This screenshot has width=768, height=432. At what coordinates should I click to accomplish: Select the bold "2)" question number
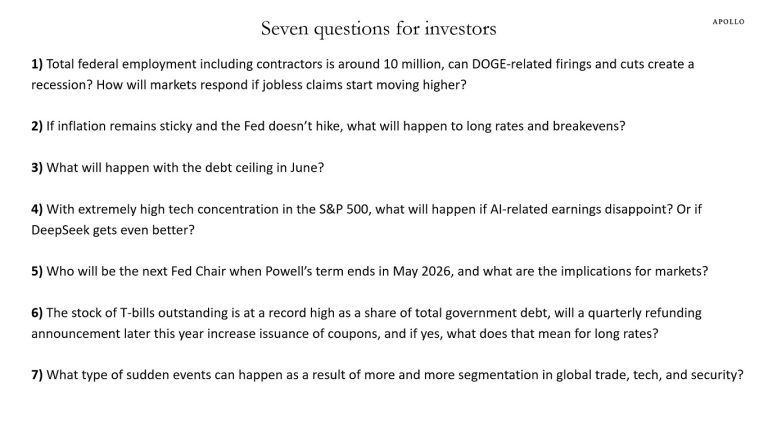[x=37, y=125]
